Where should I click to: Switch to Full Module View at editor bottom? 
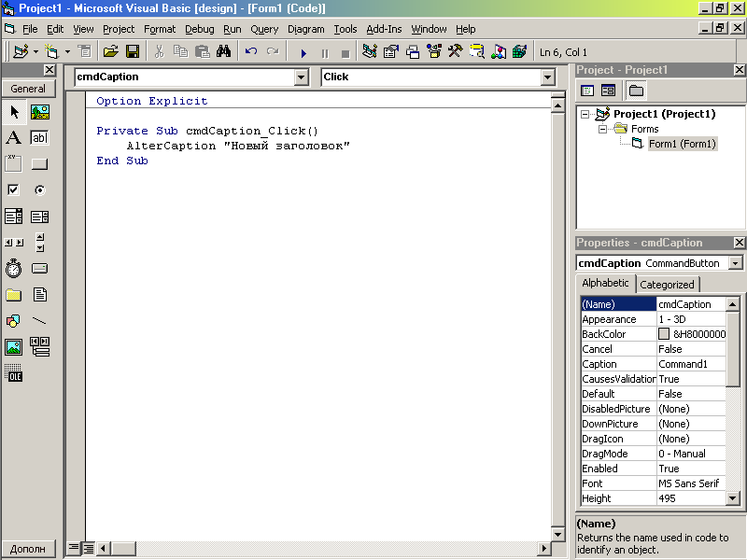[89, 548]
